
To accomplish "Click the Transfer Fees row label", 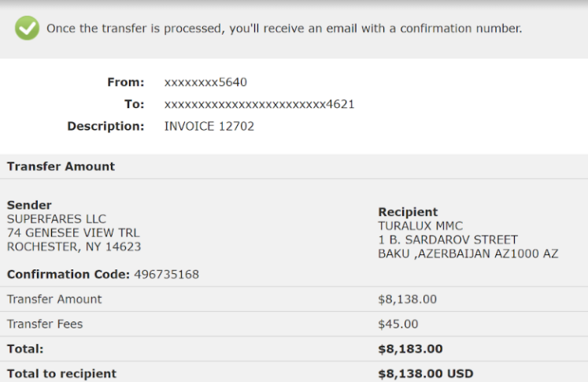I will click(x=45, y=324).
